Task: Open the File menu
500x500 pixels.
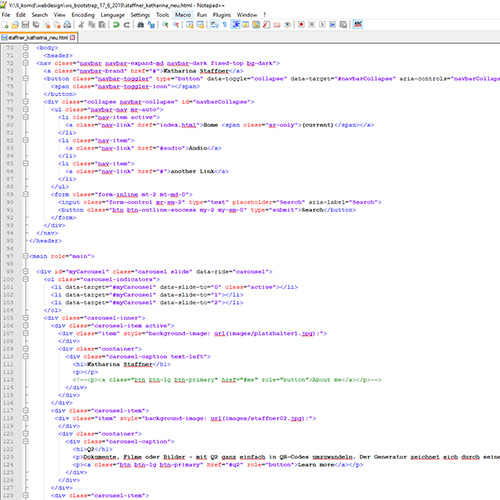Action: 6,15
